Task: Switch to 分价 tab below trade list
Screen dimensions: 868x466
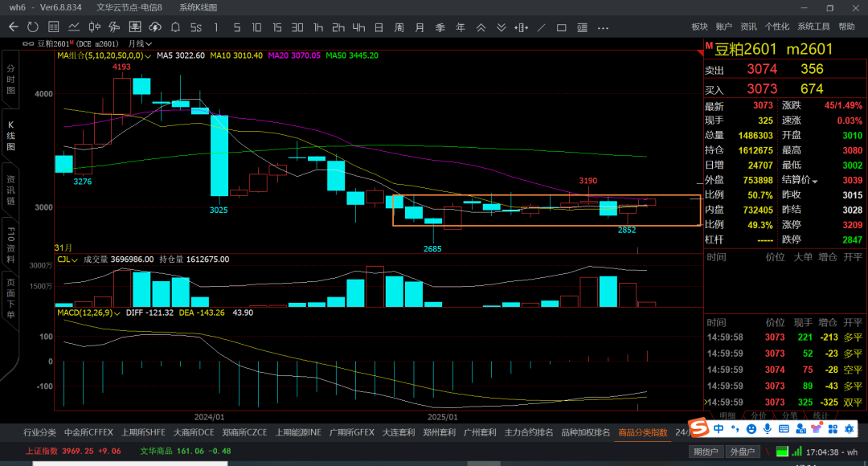Action: (759, 415)
